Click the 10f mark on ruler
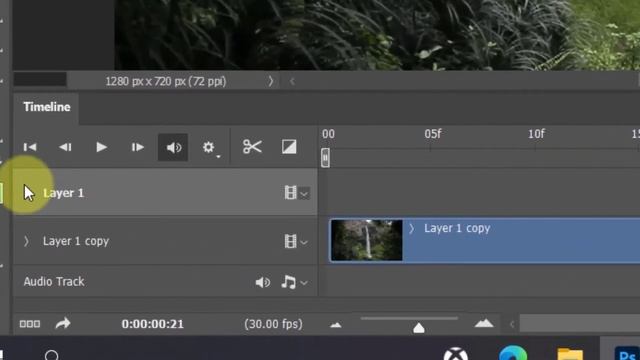The width and height of the screenshot is (640, 360). (x=536, y=134)
